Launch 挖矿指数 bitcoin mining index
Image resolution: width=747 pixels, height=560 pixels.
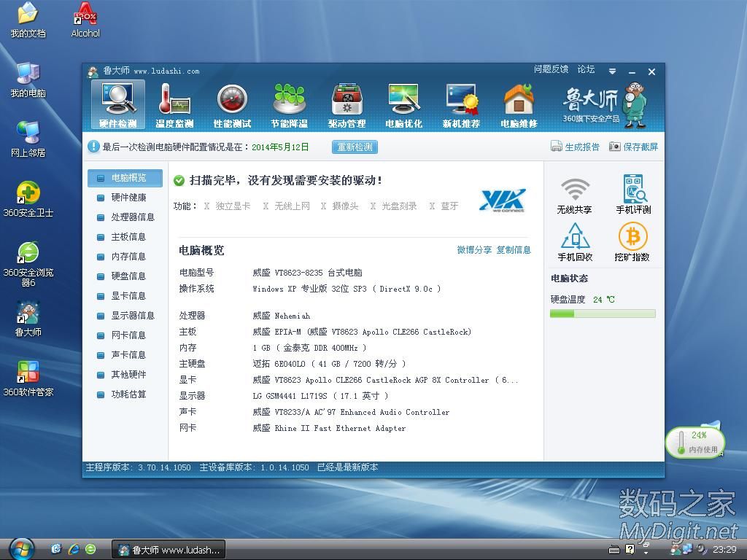pyautogui.click(x=632, y=242)
